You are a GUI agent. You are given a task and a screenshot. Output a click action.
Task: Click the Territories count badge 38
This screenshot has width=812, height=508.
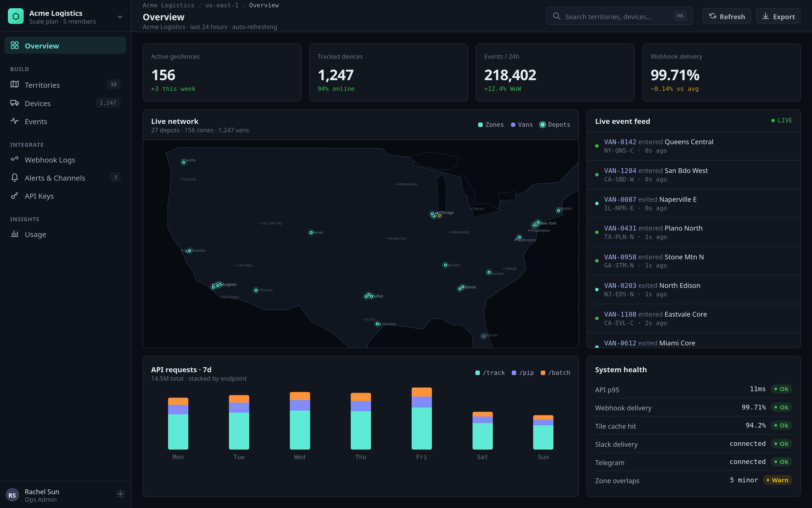pyautogui.click(x=114, y=84)
